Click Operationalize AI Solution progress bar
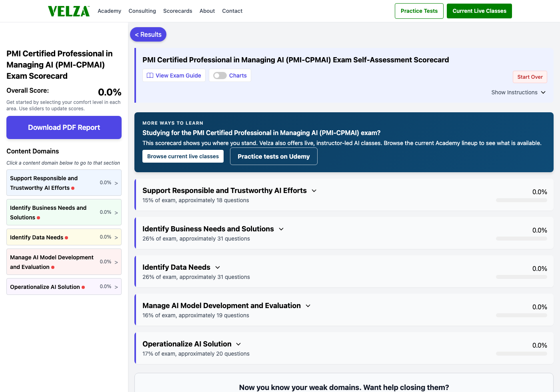The width and height of the screenshot is (560, 392). click(x=522, y=354)
